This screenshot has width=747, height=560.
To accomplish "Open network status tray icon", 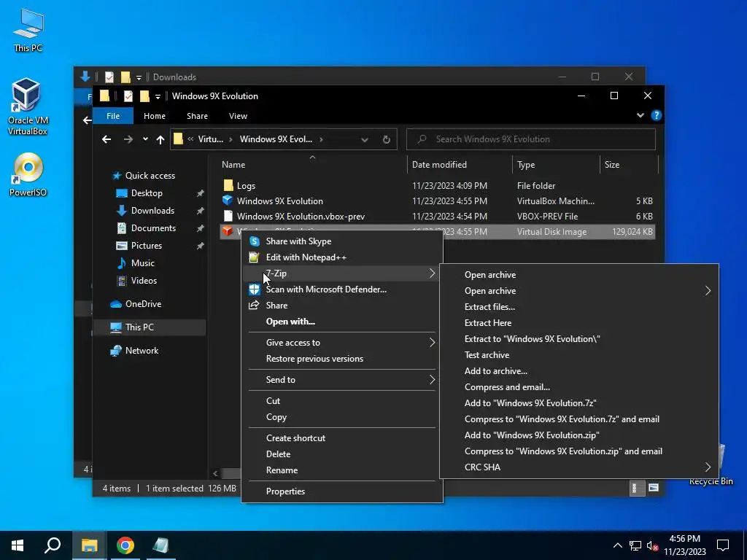I will [635, 545].
